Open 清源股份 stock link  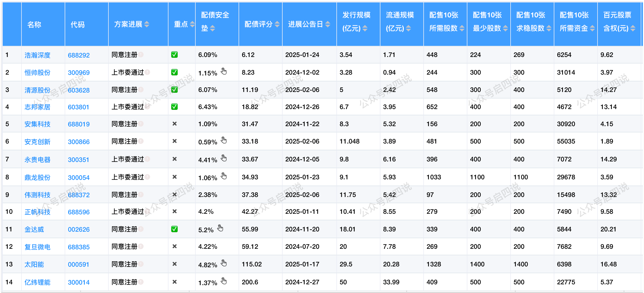pos(37,90)
